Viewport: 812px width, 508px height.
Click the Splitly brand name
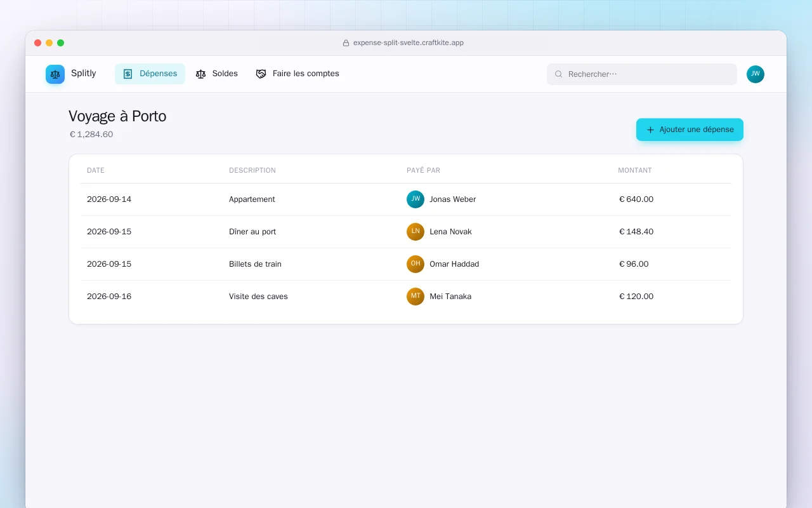pos(84,74)
